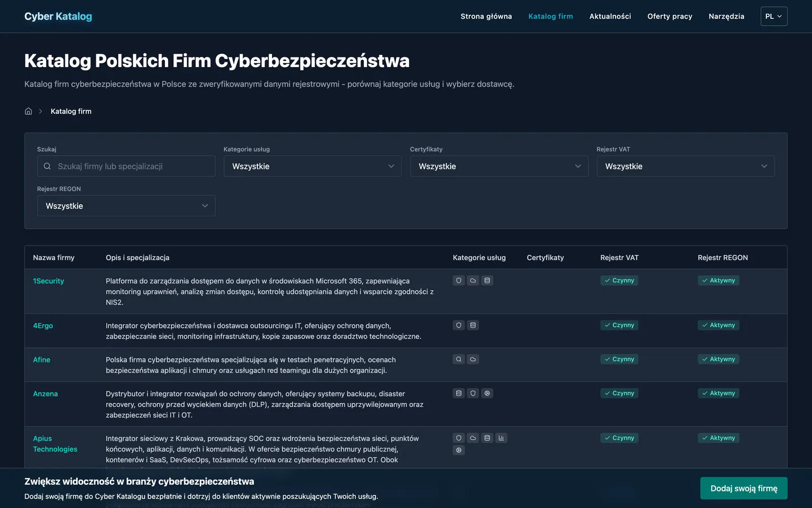Click the Nazwa firmy column header
Viewport: 812px width, 508px height.
pyautogui.click(x=54, y=258)
